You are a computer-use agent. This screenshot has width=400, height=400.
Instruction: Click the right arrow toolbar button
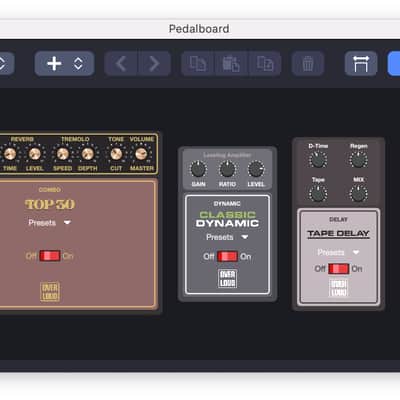point(154,63)
